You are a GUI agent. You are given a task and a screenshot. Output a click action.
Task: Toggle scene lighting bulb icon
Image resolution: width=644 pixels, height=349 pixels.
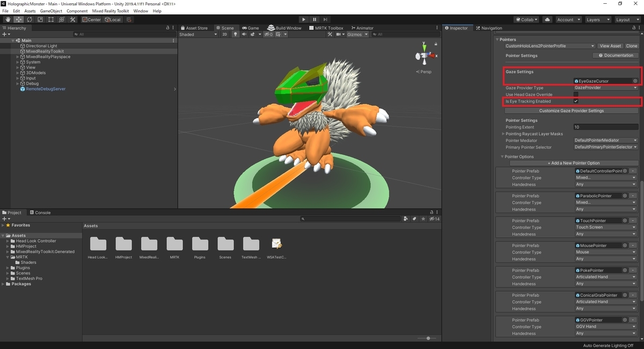(235, 34)
